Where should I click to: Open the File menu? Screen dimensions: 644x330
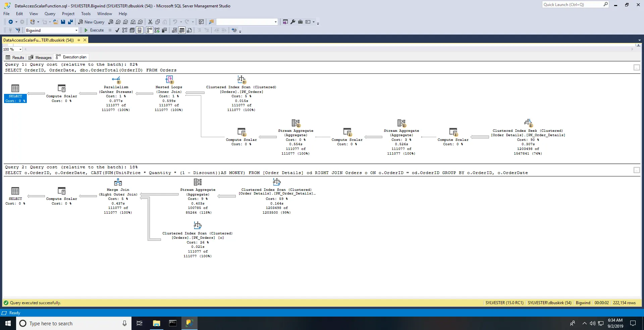coord(6,14)
